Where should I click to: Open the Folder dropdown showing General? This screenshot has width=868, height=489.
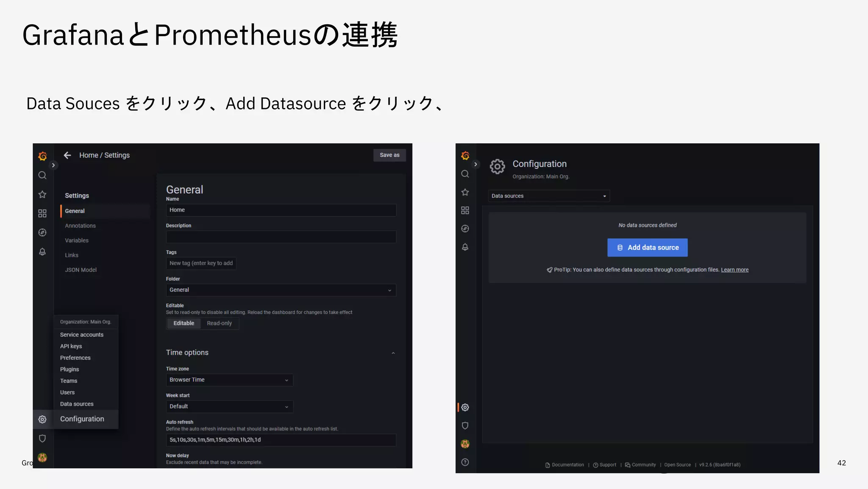(281, 290)
